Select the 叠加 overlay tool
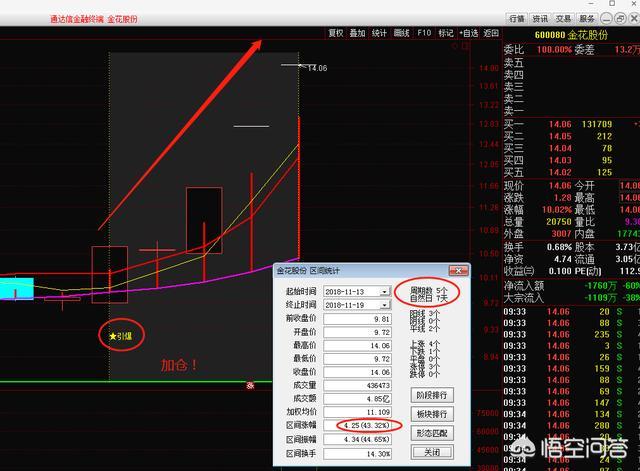This screenshot has height=471, width=640. pos(356,33)
